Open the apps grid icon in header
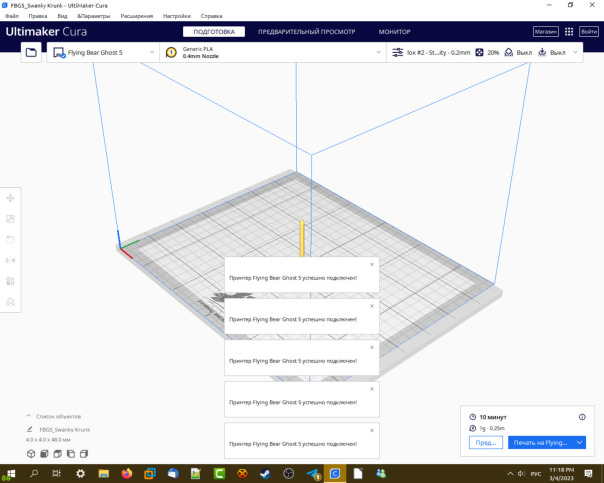 (x=569, y=32)
